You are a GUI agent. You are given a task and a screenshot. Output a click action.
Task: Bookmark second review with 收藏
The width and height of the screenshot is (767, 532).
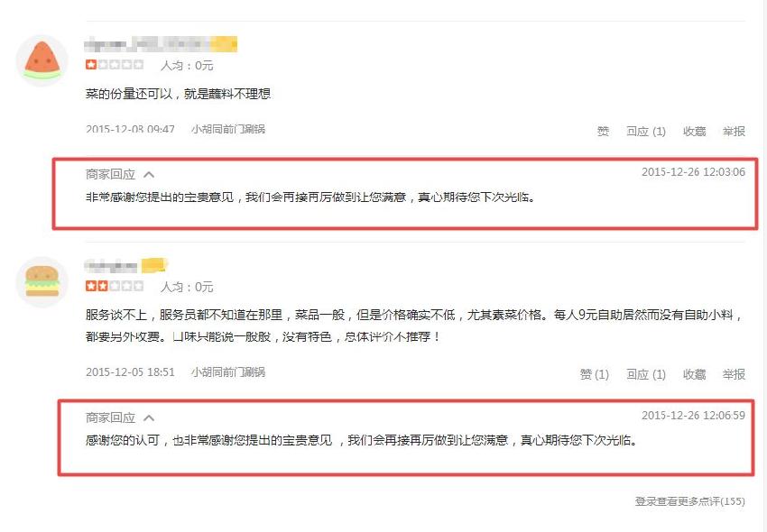click(695, 374)
